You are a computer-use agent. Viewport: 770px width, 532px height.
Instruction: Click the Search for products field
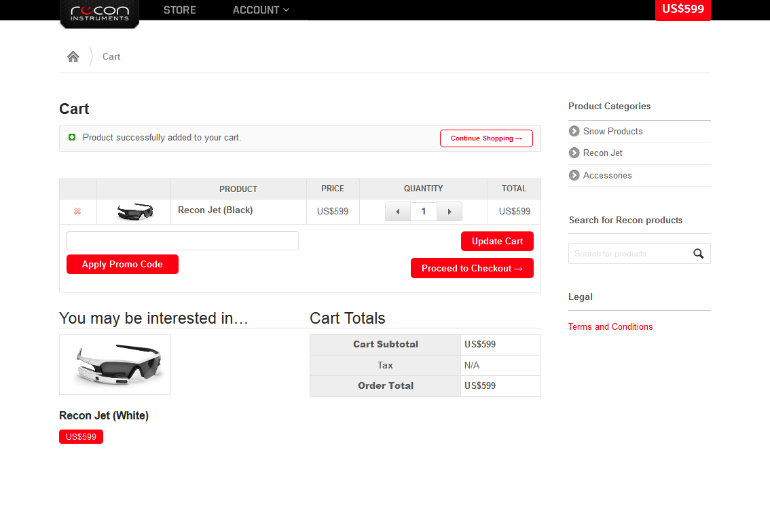point(628,254)
